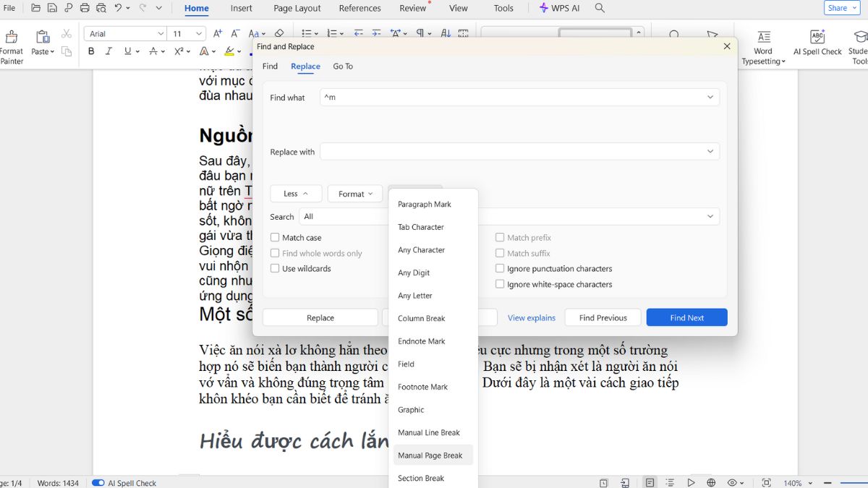Image resolution: width=868 pixels, height=488 pixels.
Task: Click the Format Painter tool
Action: click(x=12, y=47)
